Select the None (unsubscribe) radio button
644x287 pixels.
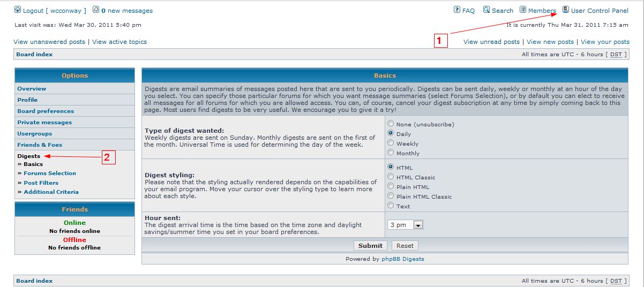pos(391,124)
